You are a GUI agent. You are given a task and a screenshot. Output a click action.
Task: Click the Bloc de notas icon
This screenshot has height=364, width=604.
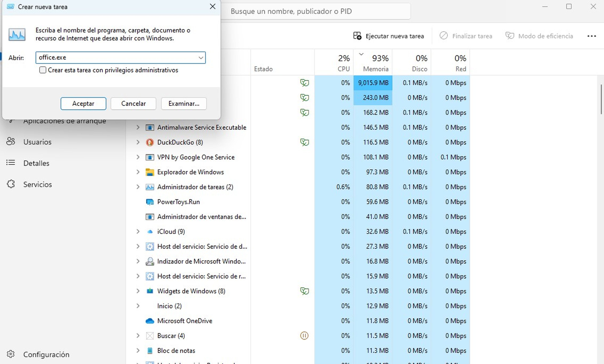[150, 351]
